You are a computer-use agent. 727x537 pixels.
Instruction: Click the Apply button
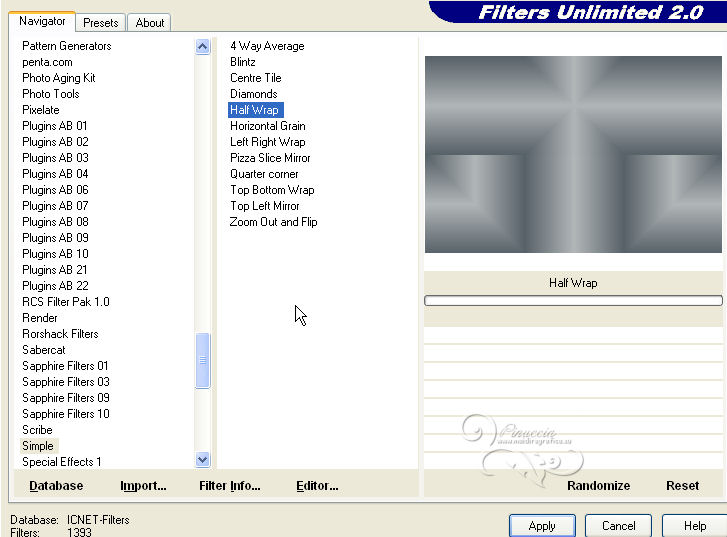[x=542, y=526]
